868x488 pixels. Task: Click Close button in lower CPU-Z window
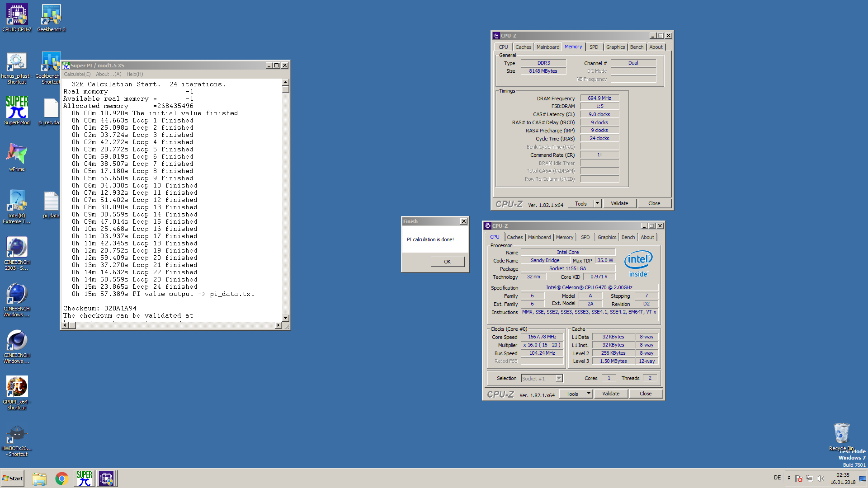pos(646,394)
